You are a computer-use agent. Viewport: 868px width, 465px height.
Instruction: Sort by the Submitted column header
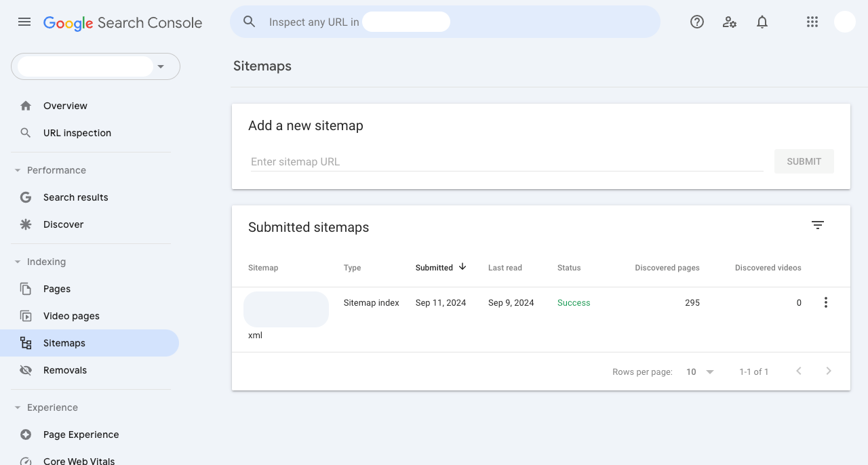[434, 268]
